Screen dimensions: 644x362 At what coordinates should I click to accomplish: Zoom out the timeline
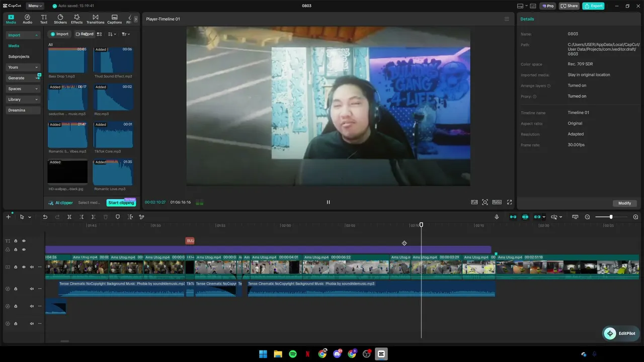click(x=587, y=217)
